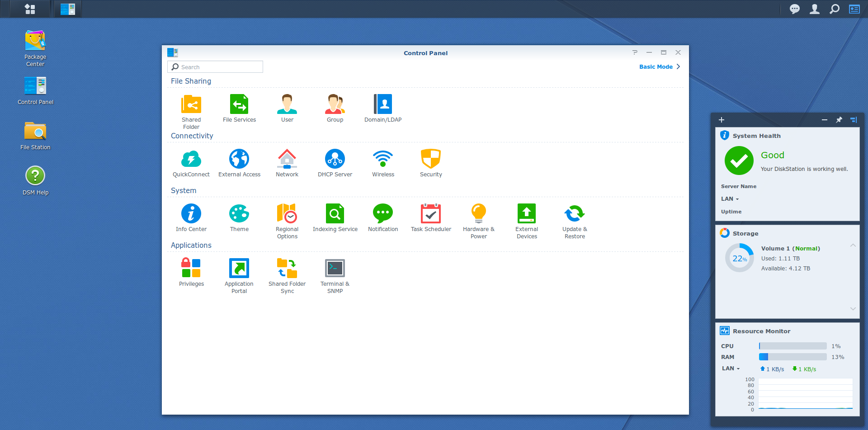Screen dimensions: 868x430
Task: Add a widget with the plus button
Action: (x=722, y=120)
